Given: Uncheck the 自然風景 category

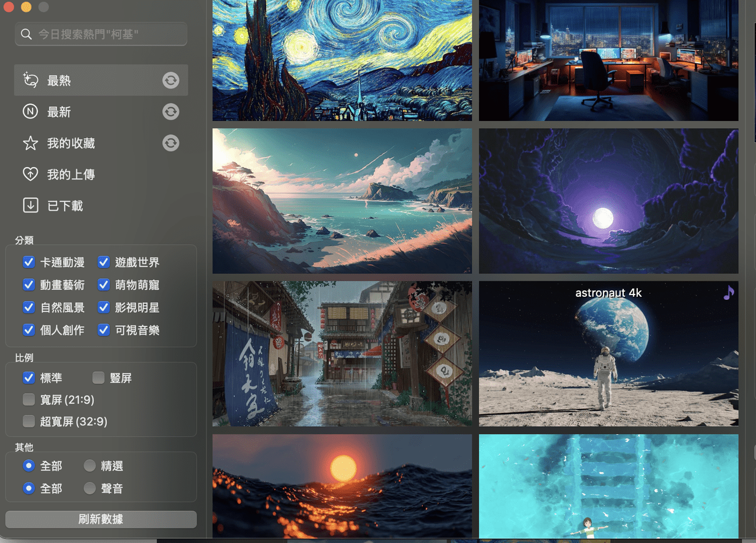Looking at the screenshot, I should click(28, 308).
